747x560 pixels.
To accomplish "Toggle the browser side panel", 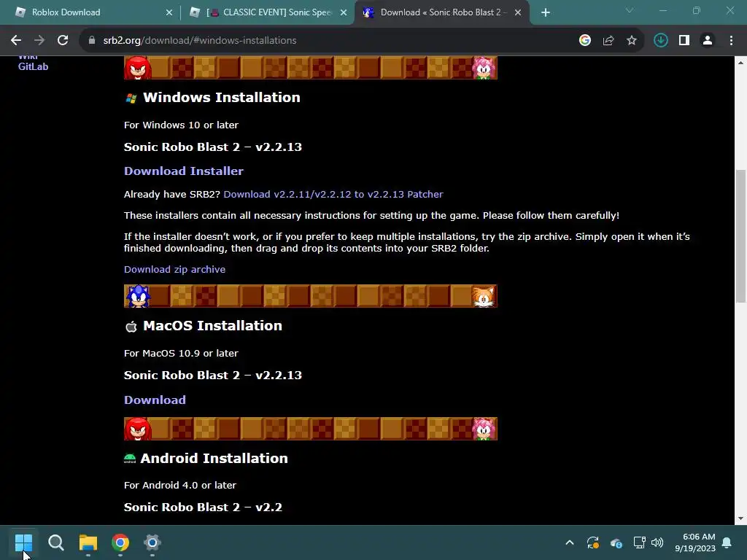I will coord(684,41).
